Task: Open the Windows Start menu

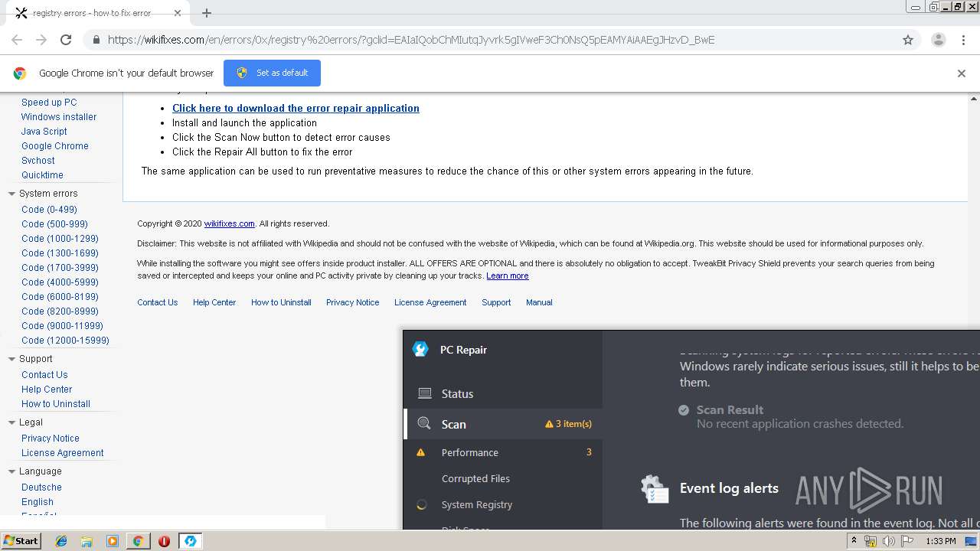Action: tap(21, 540)
